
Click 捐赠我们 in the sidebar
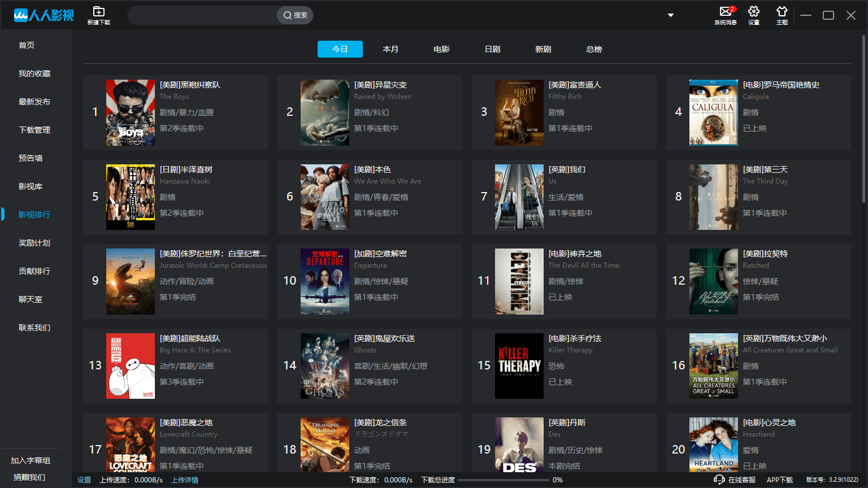tap(29, 477)
